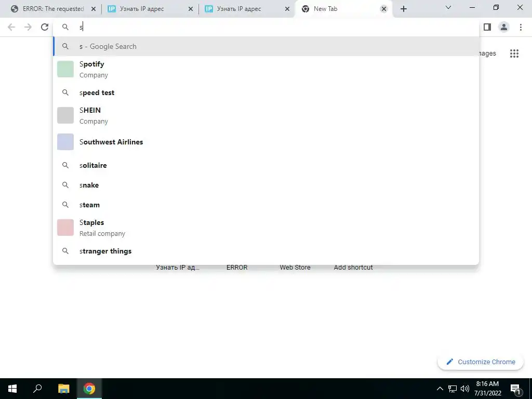Click the Southwest Airlines suggestion thumbnail
Screen dimensions: 532x399
pos(65,142)
